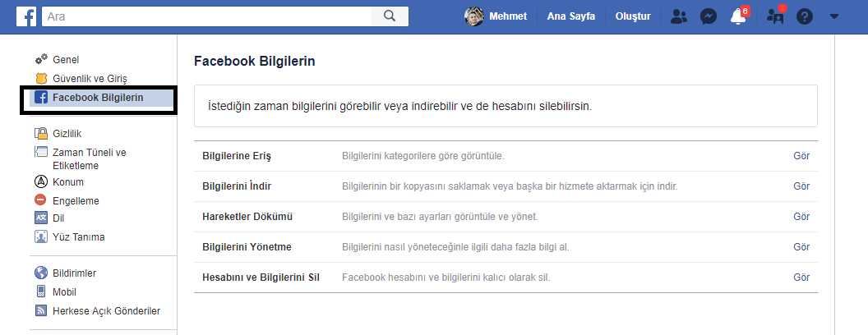Click Gör for Bilgilerine Eriş

click(801, 156)
